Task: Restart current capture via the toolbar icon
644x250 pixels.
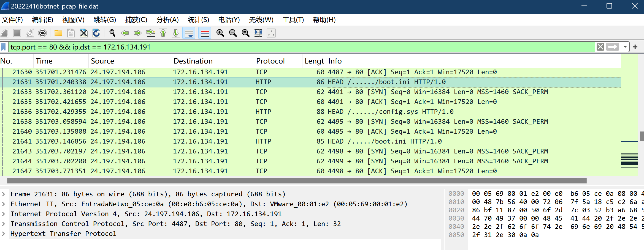Action: (x=30, y=33)
